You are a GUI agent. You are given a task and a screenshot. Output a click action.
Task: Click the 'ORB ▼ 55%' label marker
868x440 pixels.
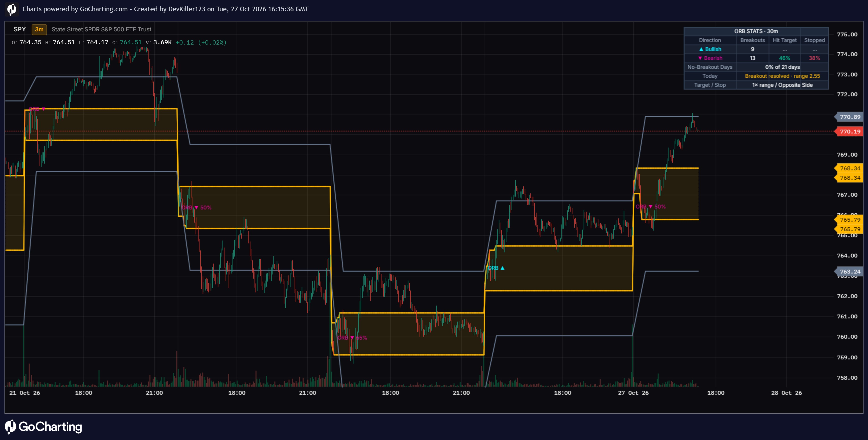[352, 337]
